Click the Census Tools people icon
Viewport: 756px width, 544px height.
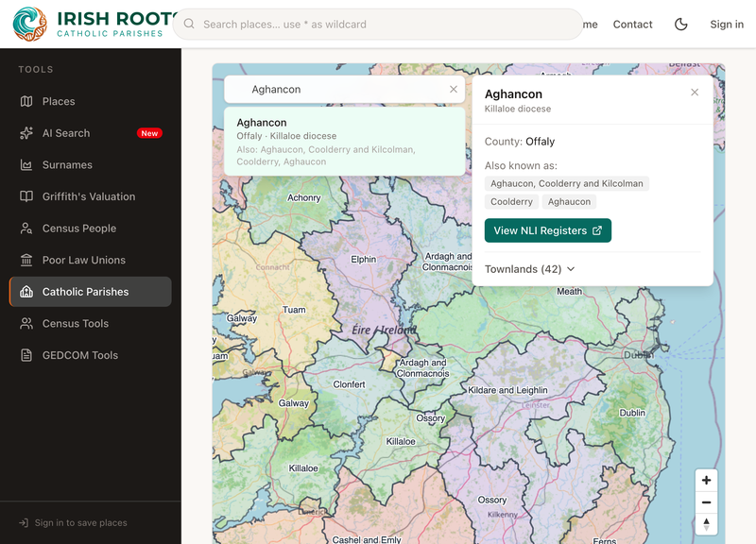click(26, 323)
